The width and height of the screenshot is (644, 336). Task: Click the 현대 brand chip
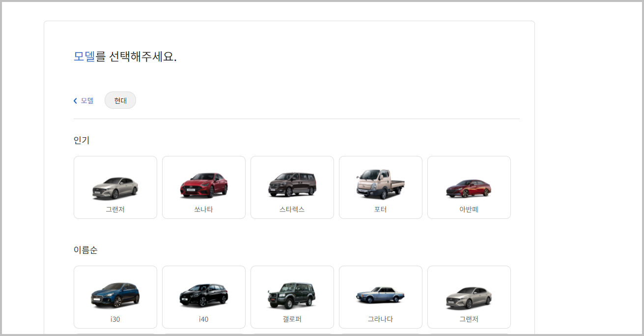(x=120, y=100)
